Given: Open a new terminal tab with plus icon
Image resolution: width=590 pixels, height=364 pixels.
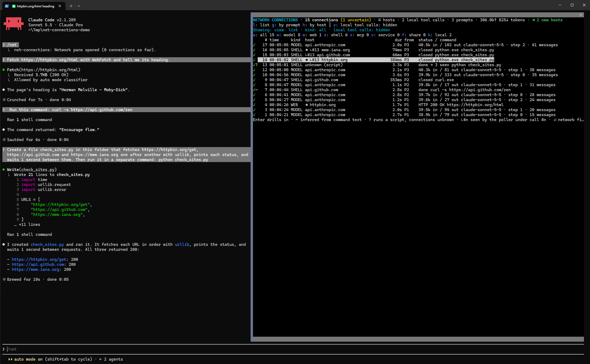Looking at the screenshot, I should [71, 6].
